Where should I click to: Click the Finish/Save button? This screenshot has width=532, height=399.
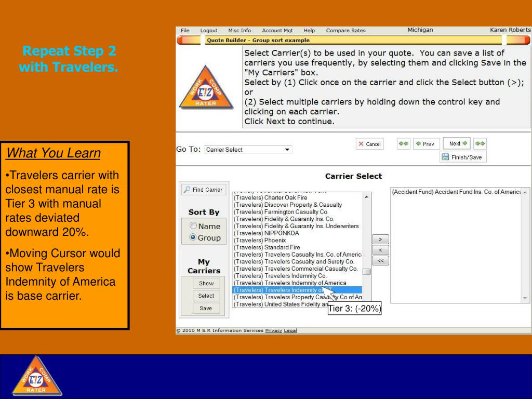point(463,157)
